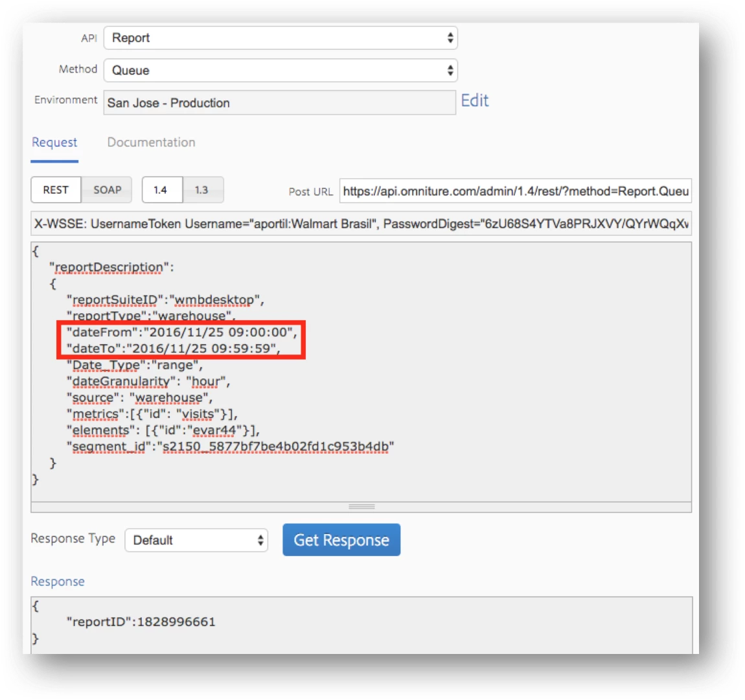The width and height of the screenshot is (745, 700).
Task: Click the "dateTo" line in request body
Action: click(174, 348)
